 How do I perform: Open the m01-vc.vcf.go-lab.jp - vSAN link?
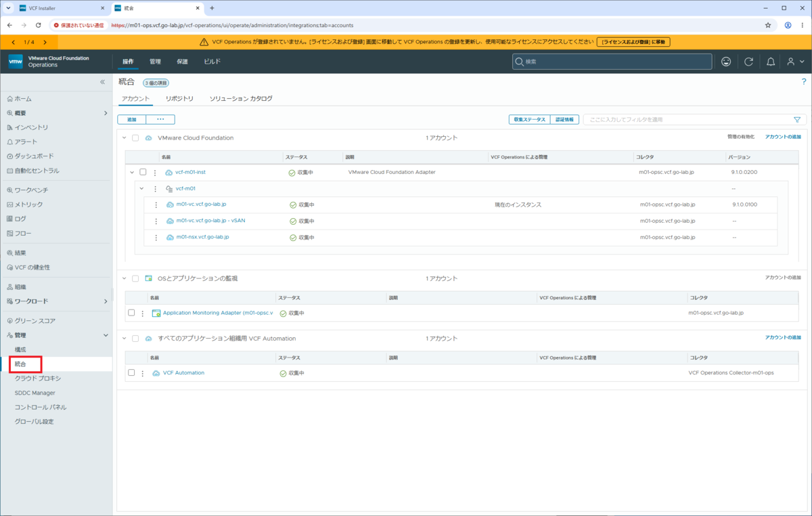pos(210,220)
